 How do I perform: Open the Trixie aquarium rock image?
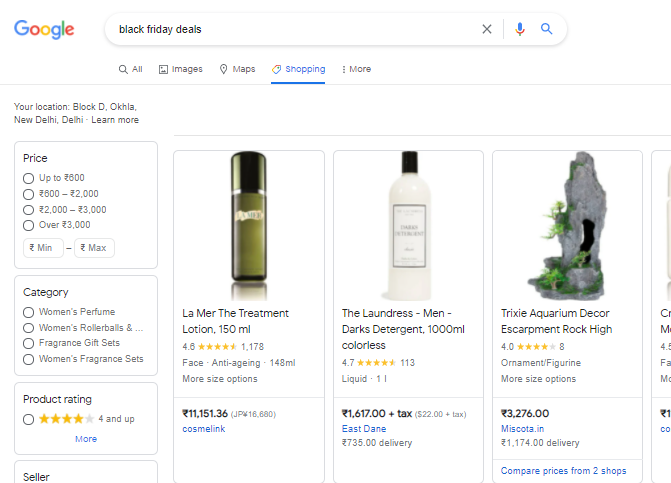coord(567,225)
